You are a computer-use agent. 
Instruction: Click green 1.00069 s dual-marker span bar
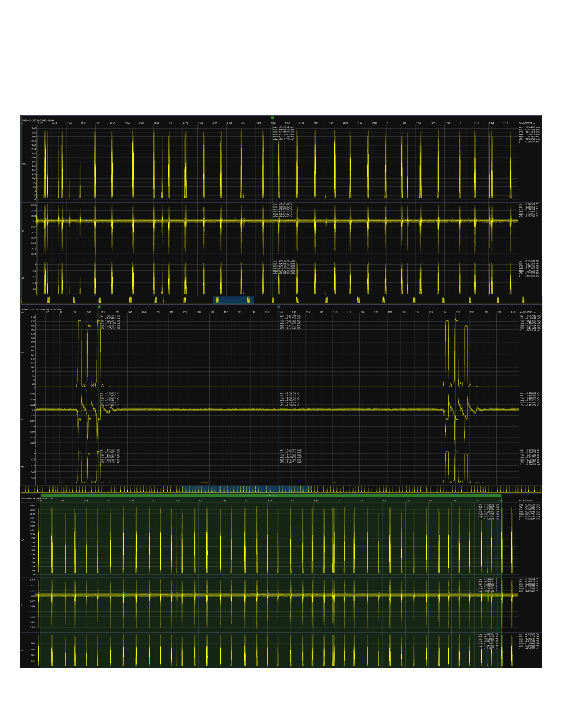pyautogui.click(x=271, y=496)
